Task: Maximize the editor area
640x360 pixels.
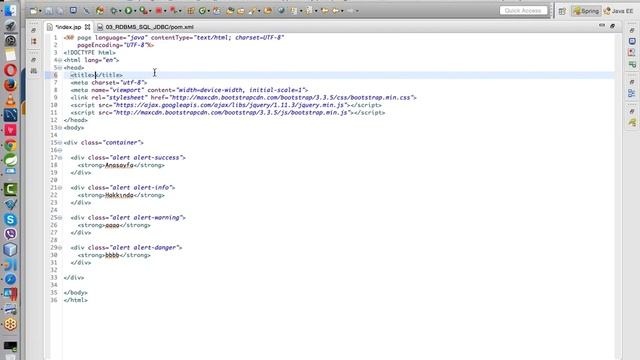Action: [612, 26]
